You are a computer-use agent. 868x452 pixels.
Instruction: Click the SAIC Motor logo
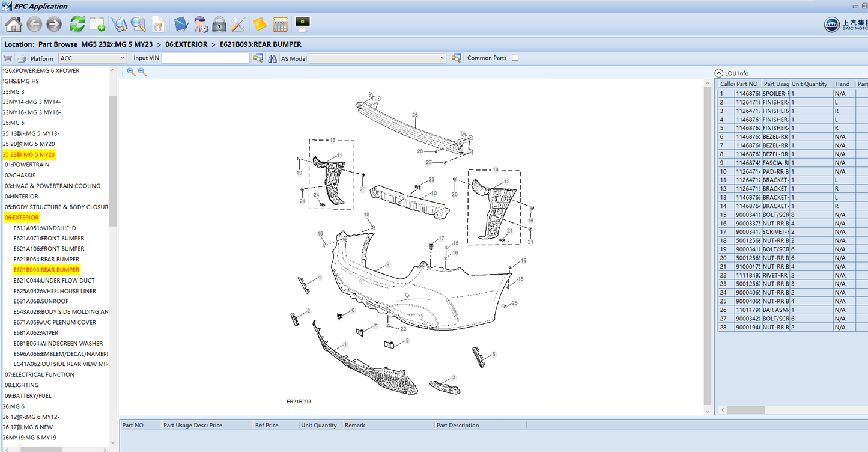846,25
